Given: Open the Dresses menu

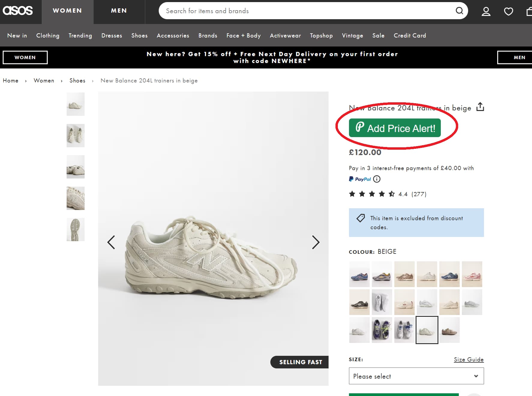Looking at the screenshot, I should pos(112,35).
